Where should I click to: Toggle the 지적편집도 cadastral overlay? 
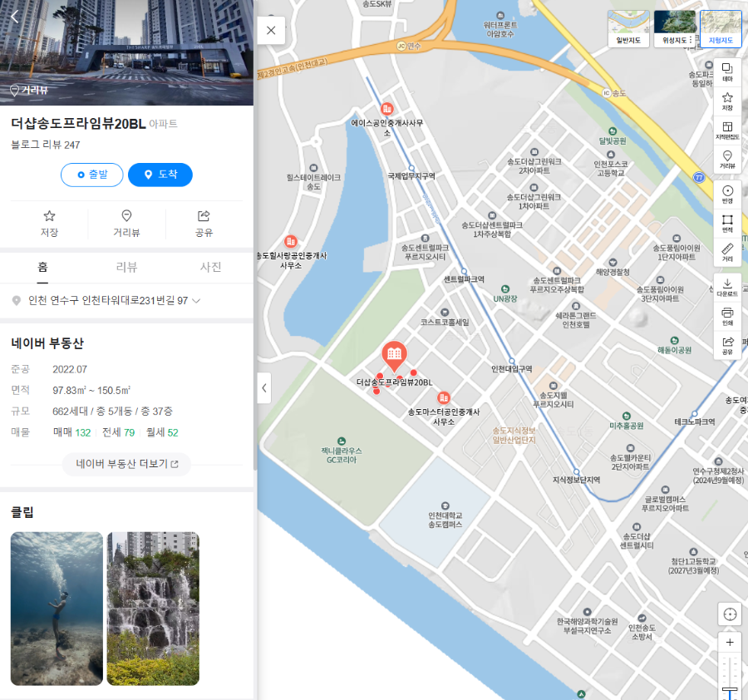tap(727, 131)
